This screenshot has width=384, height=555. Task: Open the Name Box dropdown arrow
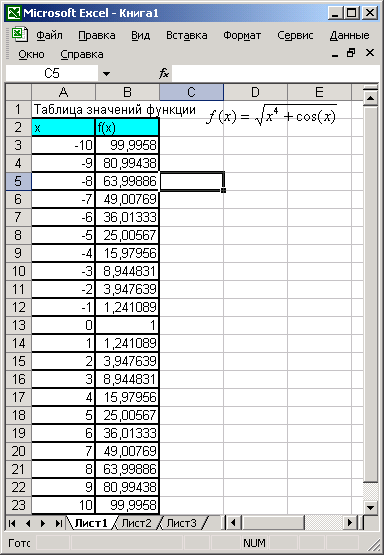[x=106, y=74]
